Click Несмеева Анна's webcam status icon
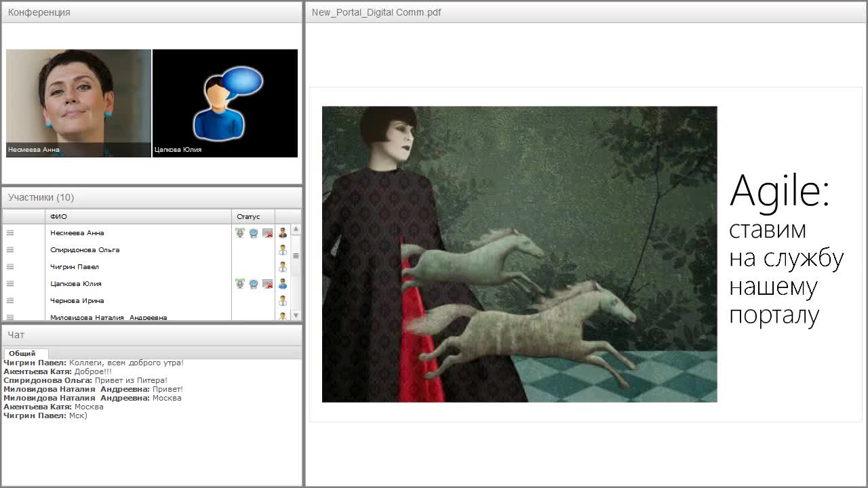 pyautogui.click(x=254, y=233)
